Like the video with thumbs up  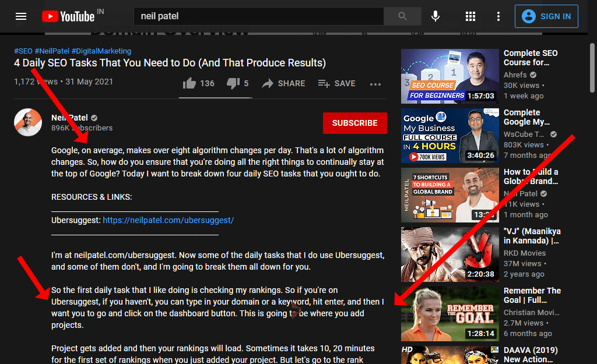(189, 83)
